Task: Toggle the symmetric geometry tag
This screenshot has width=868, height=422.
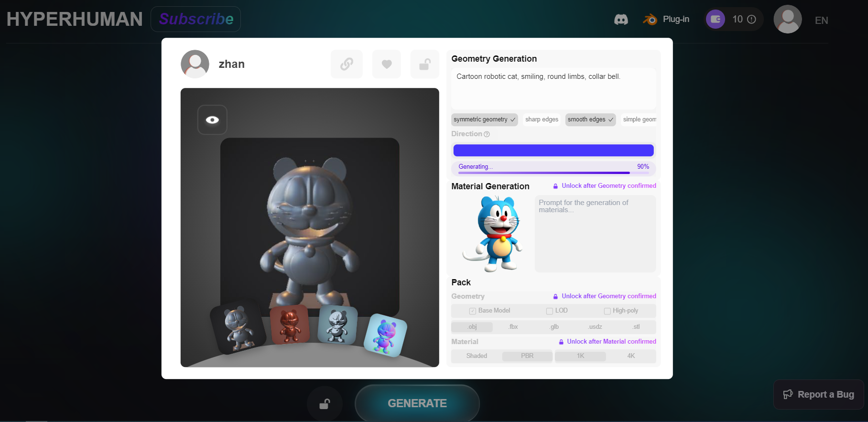Action: point(485,119)
